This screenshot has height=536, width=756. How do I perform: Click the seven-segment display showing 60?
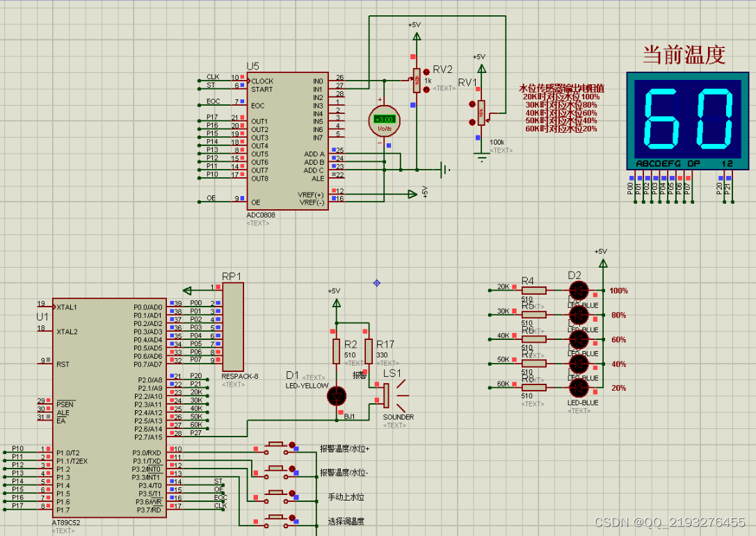pyautogui.click(x=688, y=121)
